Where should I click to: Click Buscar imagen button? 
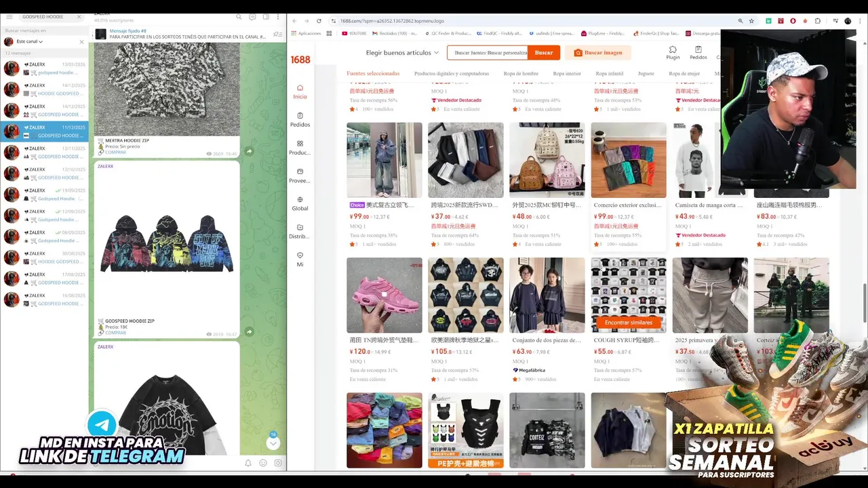[598, 53]
